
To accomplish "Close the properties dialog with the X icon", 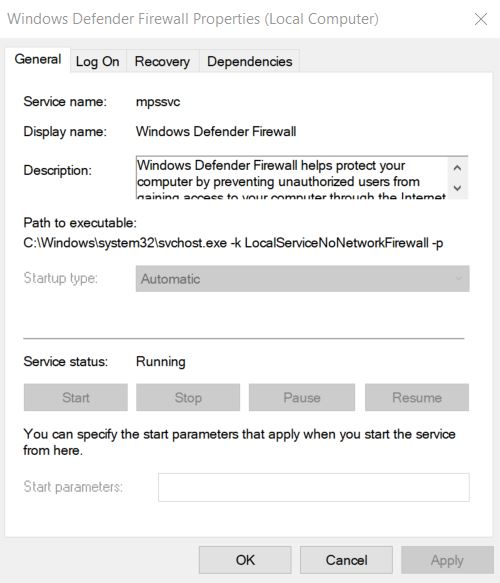I will pyautogui.click(x=481, y=19).
